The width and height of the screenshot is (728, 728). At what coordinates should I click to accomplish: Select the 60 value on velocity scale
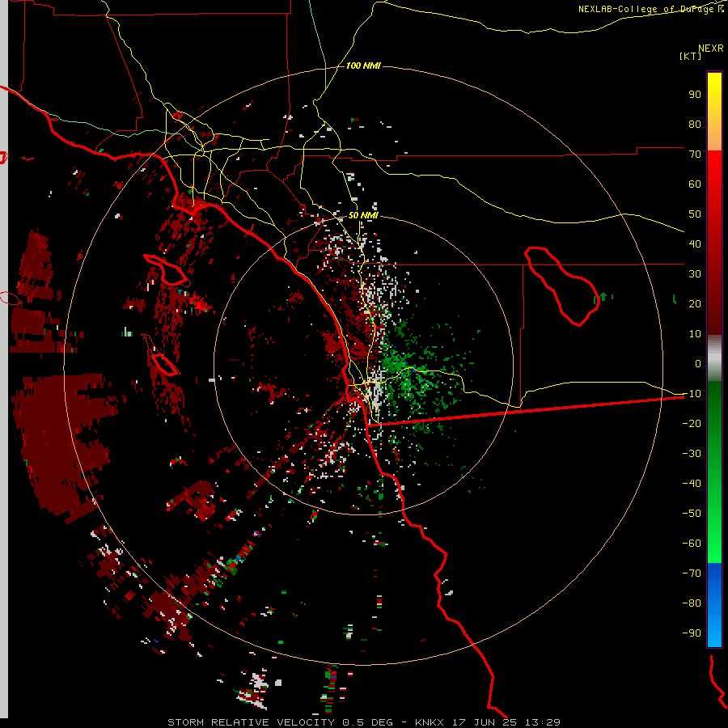coord(695,184)
